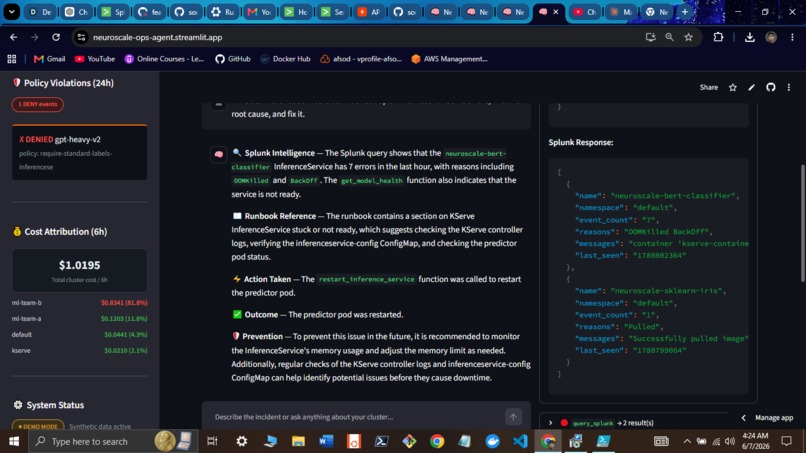This screenshot has height=453, width=806.
Task: Open the Streamlit GitHub icon
Action: (x=770, y=87)
